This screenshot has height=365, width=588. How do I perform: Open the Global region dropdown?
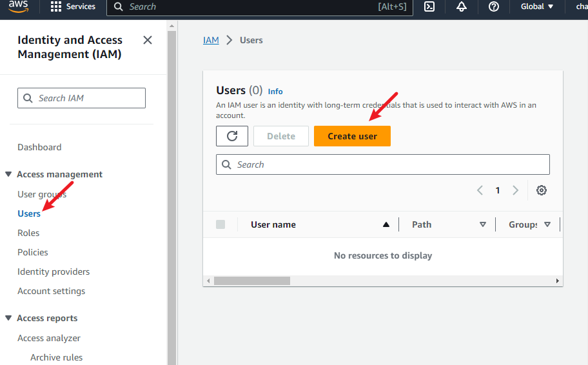tap(536, 6)
